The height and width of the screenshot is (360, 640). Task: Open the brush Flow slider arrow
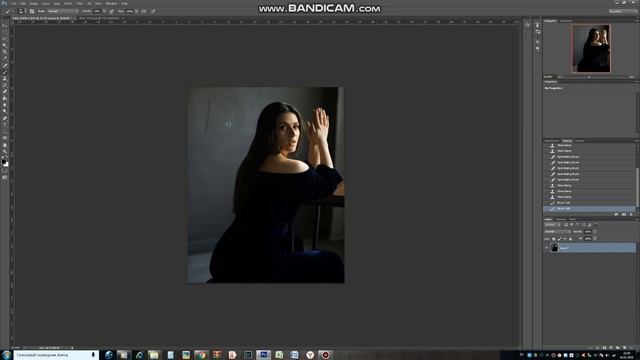click(x=136, y=11)
